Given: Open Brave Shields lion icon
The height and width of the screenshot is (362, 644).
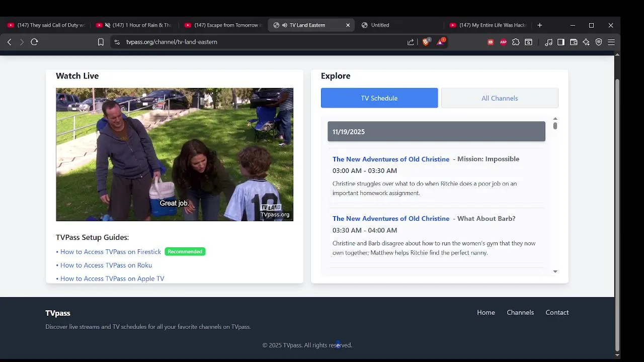Looking at the screenshot, I should pos(426,42).
